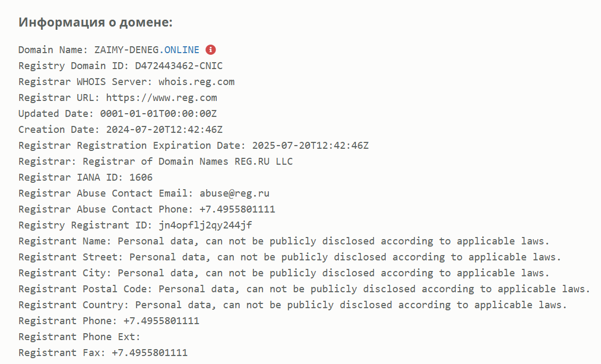Viewport: 601px width, 364px height.
Task: Click the Registrar Abuse Contact Phone number
Action: (237, 209)
